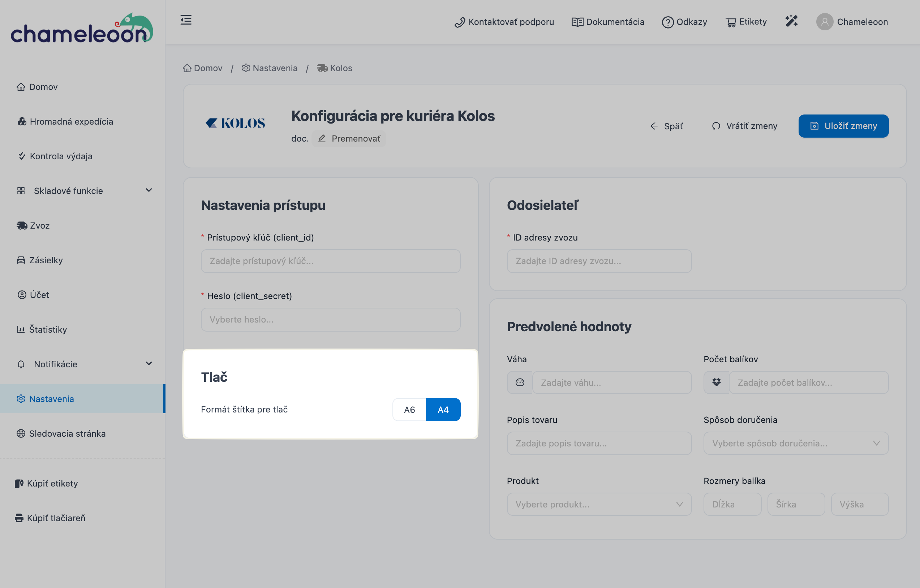Screen dimensions: 920x588
Task: Click the boxes icon beside Počet balíkov
Action: (716, 382)
